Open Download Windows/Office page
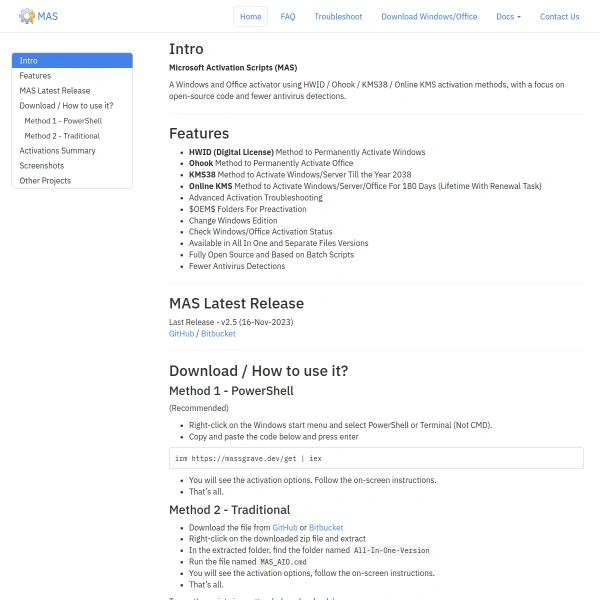This screenshot has width=600, height=600. [429, 16]
